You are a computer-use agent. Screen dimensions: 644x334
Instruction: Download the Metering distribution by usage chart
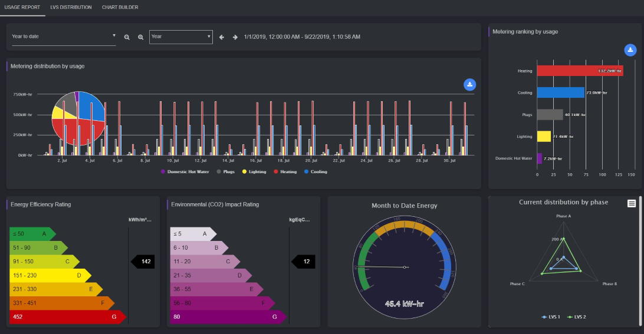coord(470,84)
